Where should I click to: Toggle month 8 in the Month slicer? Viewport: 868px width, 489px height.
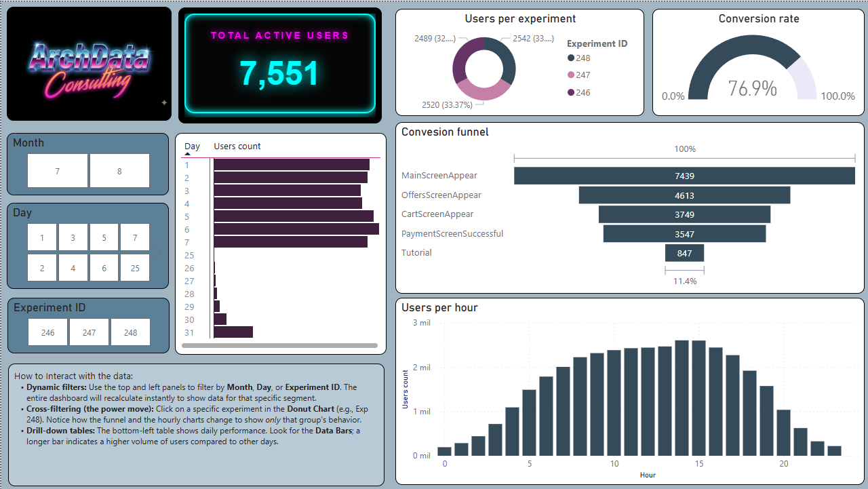[x=119, y=170]
